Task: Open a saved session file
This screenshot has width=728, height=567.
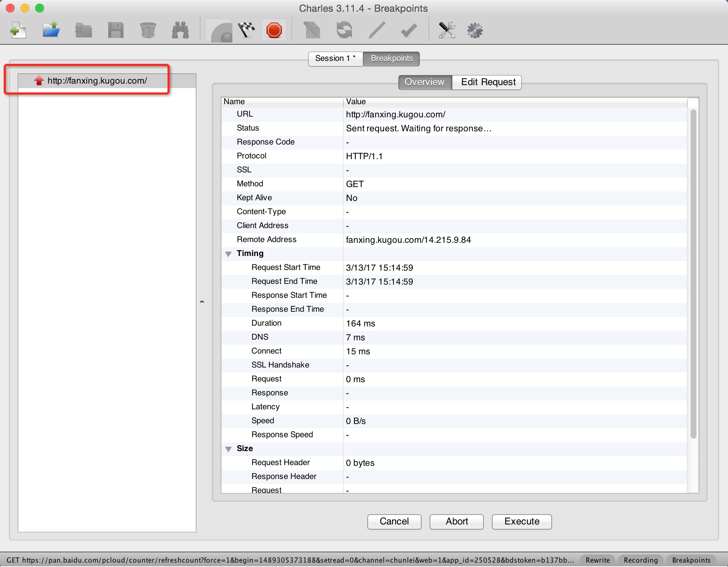Action: point(51,30)
